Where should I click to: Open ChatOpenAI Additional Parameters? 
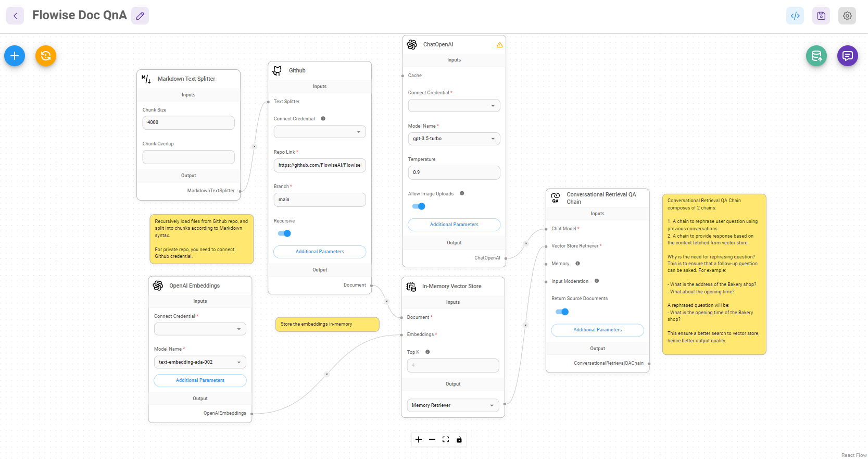click(454, 225)
